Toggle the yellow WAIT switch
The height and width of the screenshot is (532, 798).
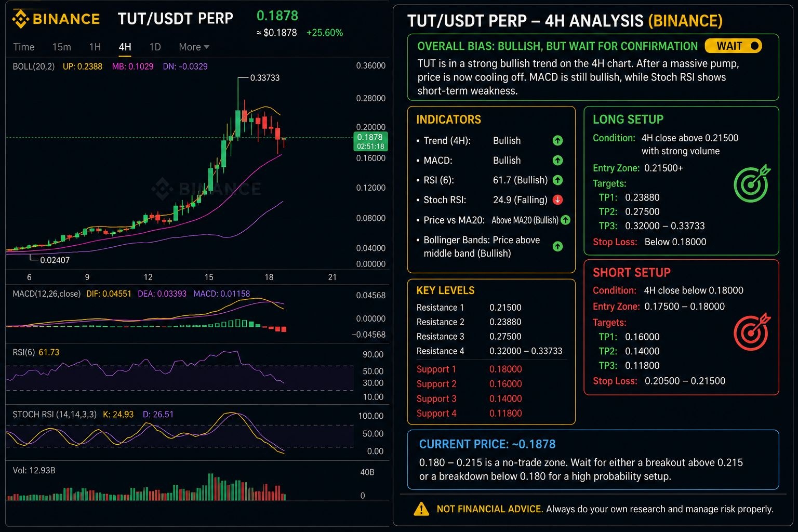coord(733,46)
